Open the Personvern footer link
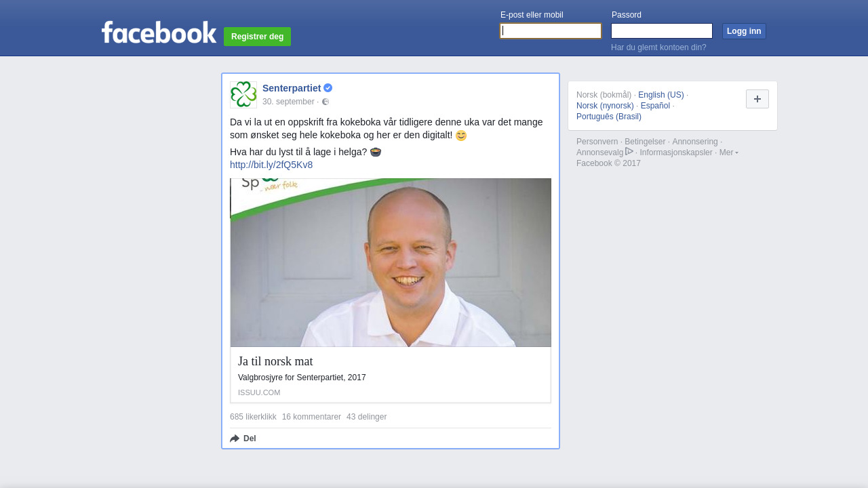Viewport: 868px width, 488px height. [597, 142]
